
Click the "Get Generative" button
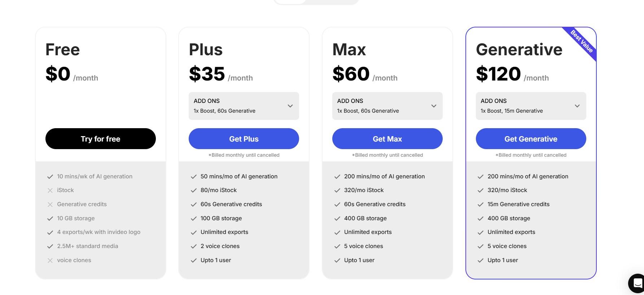pyautogui.click(x=531, y=139)
